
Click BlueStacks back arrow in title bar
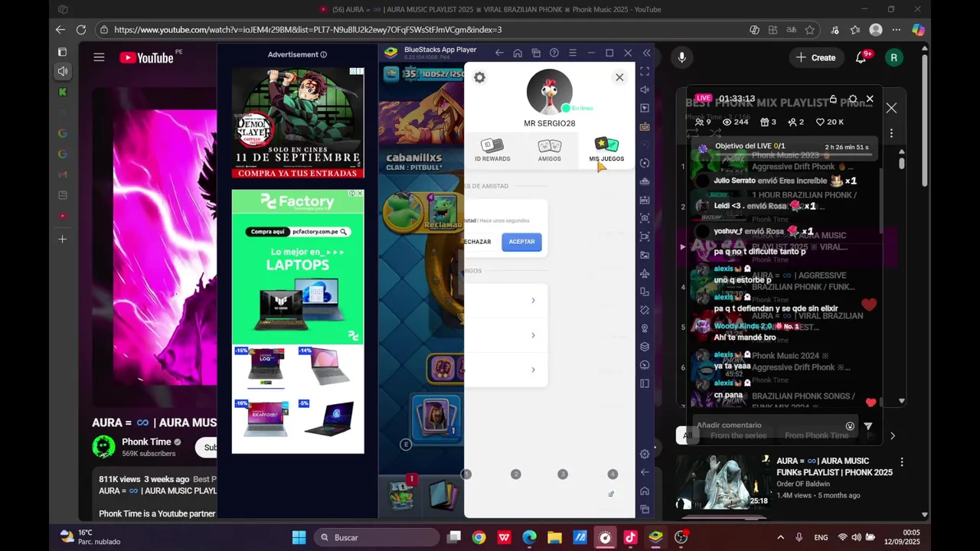499,53
